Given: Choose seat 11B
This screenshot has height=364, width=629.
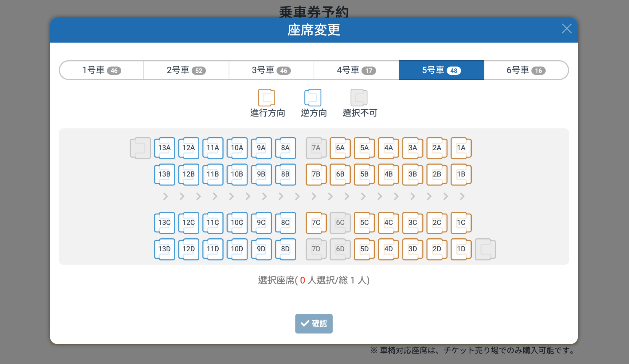Looking at the screenshot, I should click(x=213, y=174).
